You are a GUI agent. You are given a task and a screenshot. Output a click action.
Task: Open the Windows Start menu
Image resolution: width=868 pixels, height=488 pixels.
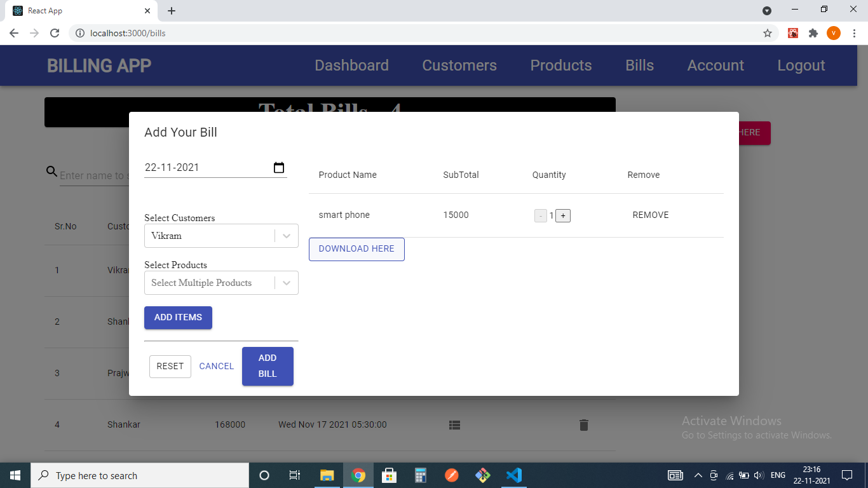coord(14,475)
